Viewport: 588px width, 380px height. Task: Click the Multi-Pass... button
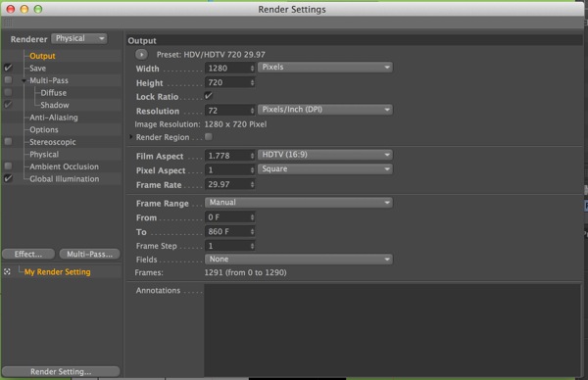click(89, 254)
